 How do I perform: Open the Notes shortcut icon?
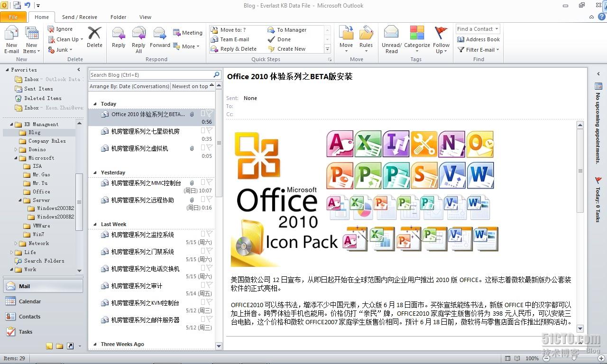(x=49, y=346)
